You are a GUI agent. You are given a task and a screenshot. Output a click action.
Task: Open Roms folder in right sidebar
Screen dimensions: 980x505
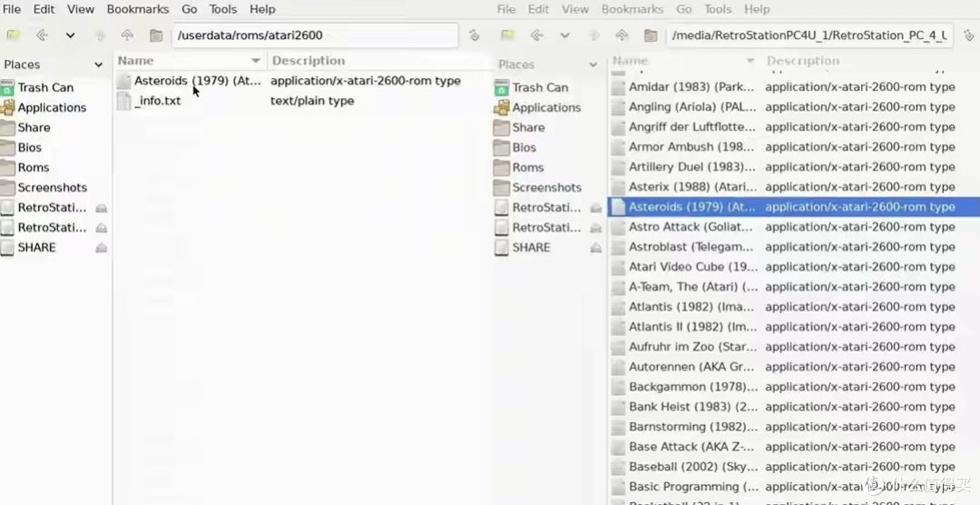point(527,168)
